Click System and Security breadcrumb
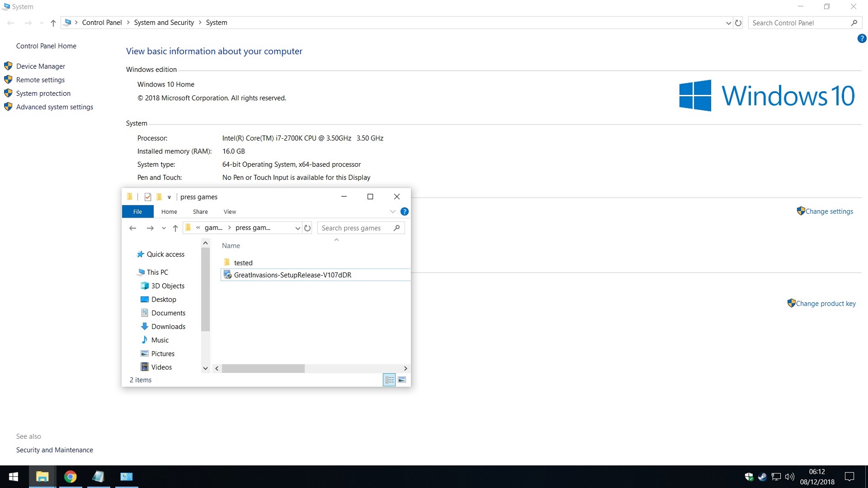Screen dimensions: 868x488 click(164, 23)
